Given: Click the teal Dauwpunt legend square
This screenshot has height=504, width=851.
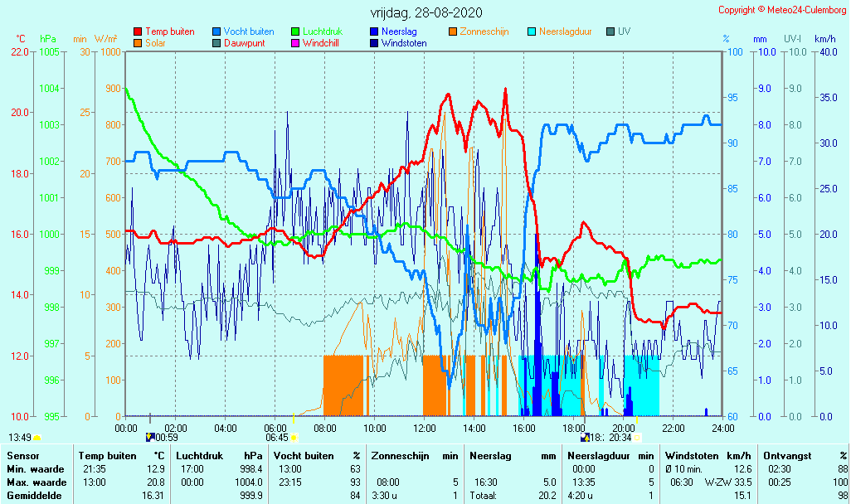Looking at the screenshot, I should point(216,43).
